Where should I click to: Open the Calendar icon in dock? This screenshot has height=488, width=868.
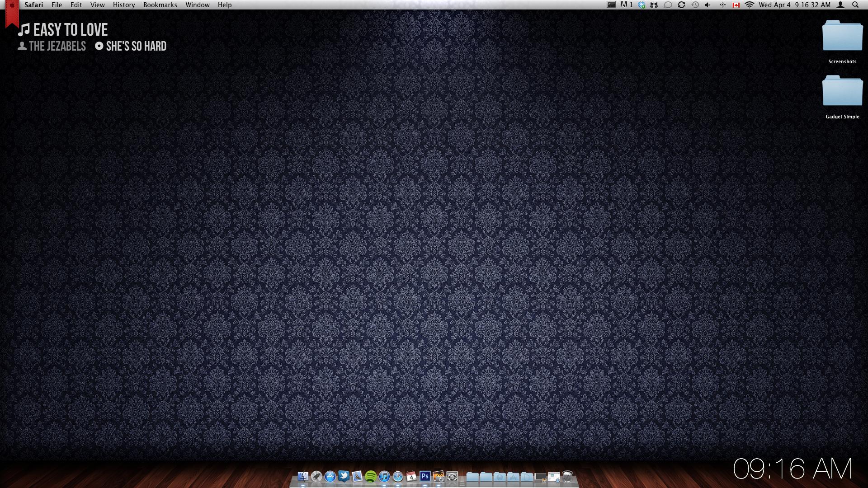pos(411,476)
